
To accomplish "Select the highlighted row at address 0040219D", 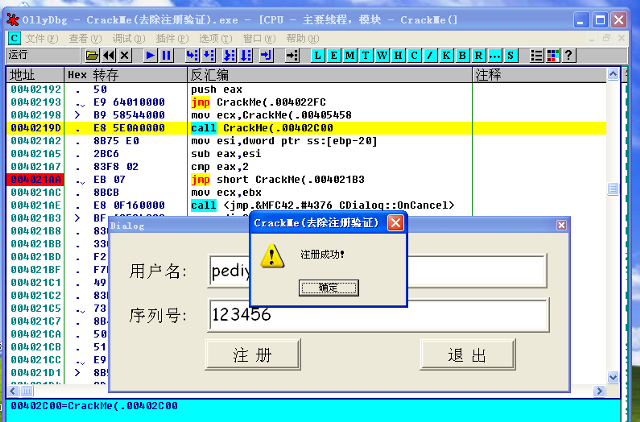I will click(307, 128).
